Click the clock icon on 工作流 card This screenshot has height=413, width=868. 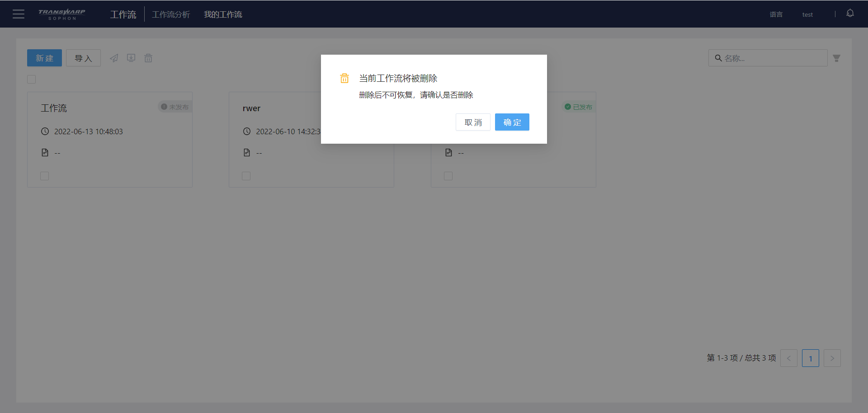pyautogui.click(x=45, y=131)
